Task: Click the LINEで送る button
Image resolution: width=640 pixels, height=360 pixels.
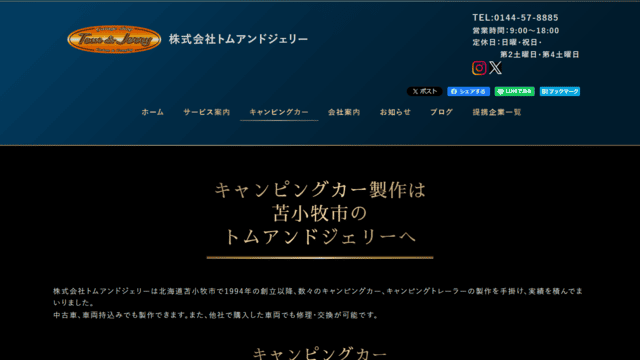Action: click(515, 91)
